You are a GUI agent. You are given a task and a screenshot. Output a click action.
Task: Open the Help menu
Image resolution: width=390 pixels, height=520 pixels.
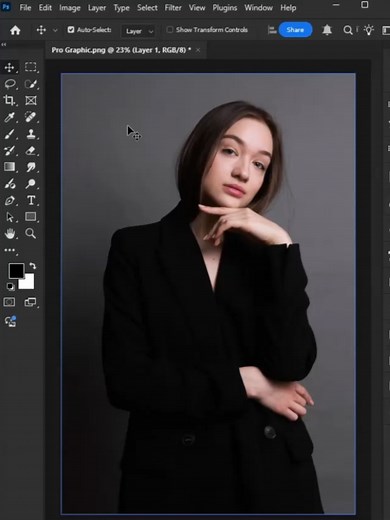point(288,8)
